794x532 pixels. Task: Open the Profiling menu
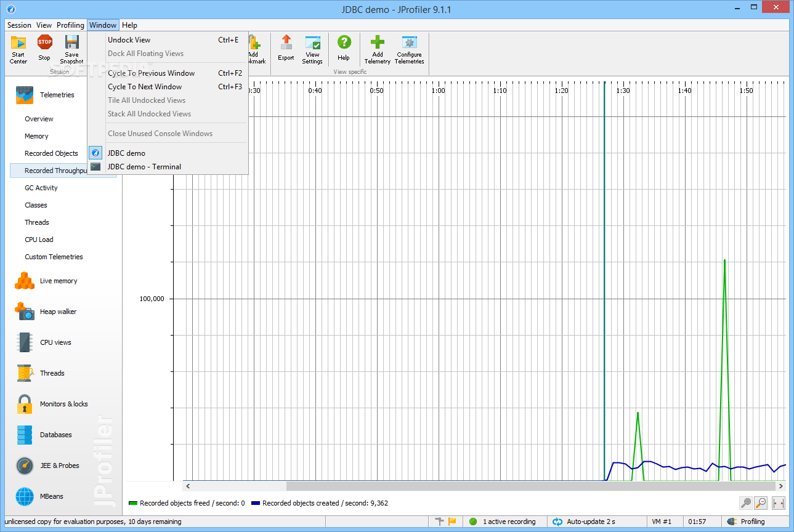click(x=70, y=25)
